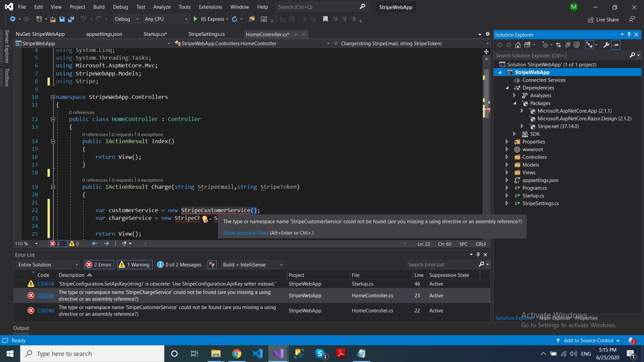Click the Switch Views icon in Solution Explorer
The width and height of the screenshot is (644, 362).
527,45
